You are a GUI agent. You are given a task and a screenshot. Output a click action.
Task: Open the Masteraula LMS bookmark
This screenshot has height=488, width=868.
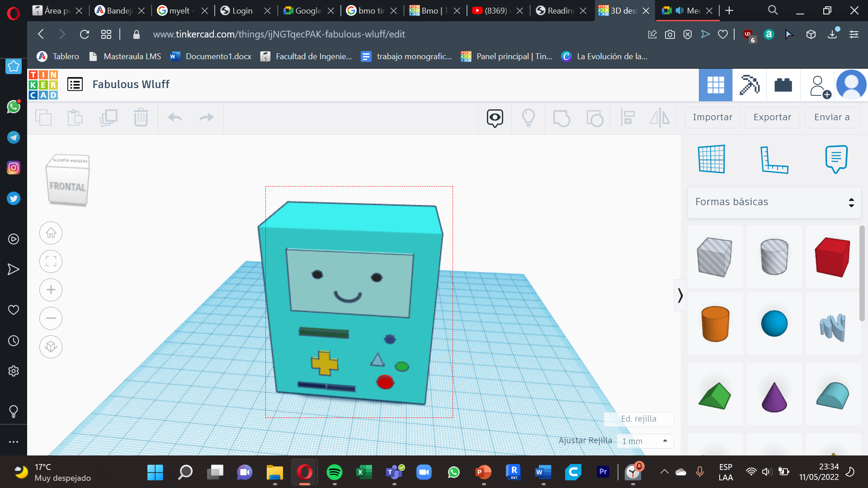pyautogui.click(x=125, y=56)
